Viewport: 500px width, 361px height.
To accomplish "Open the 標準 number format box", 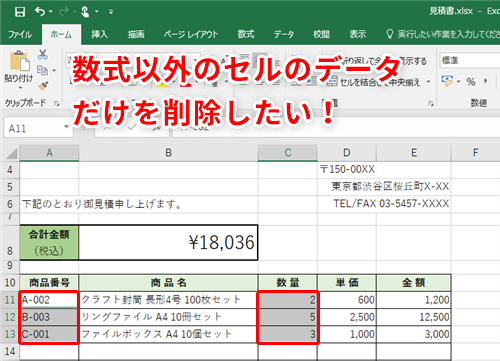I will (x=469, y=61).
